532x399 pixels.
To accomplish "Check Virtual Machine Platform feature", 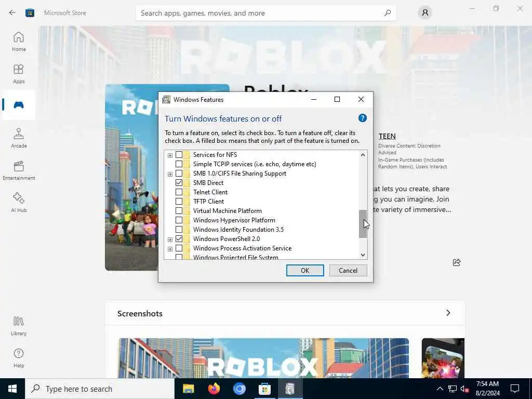I will (179, 211).
